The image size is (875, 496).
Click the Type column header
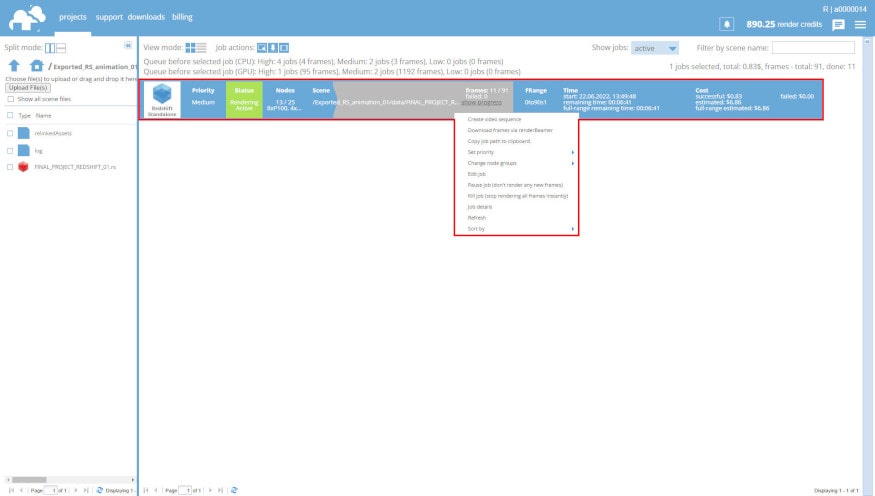(24, 115)
